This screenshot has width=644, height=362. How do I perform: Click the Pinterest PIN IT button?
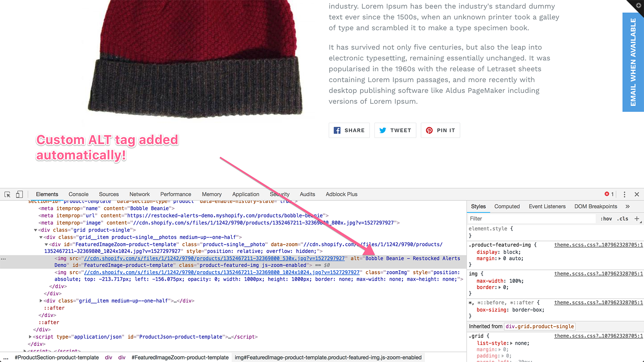coord(440,130)
